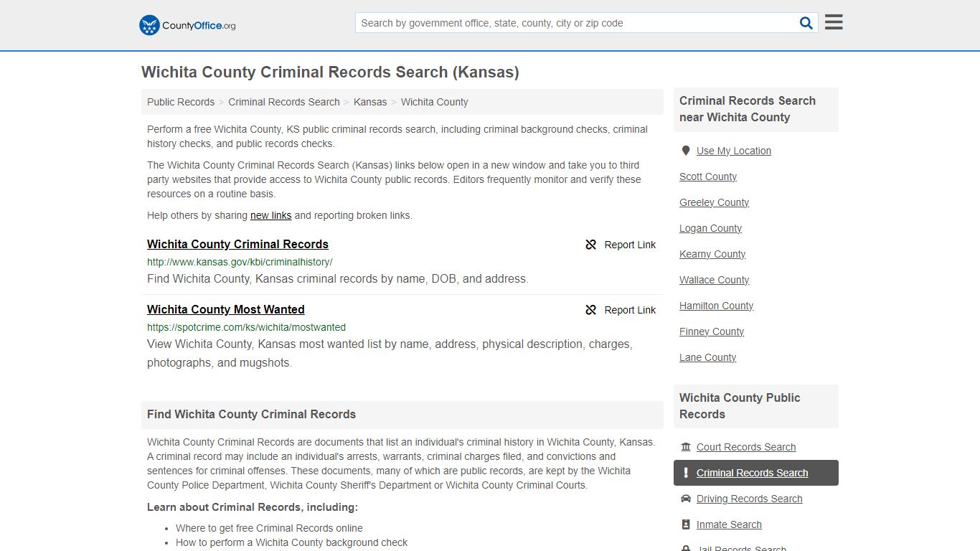Click the magnifying glass search icon
The height and width of the screenshot is (551, 980).
pyautogui.click(x=806, y=23)
